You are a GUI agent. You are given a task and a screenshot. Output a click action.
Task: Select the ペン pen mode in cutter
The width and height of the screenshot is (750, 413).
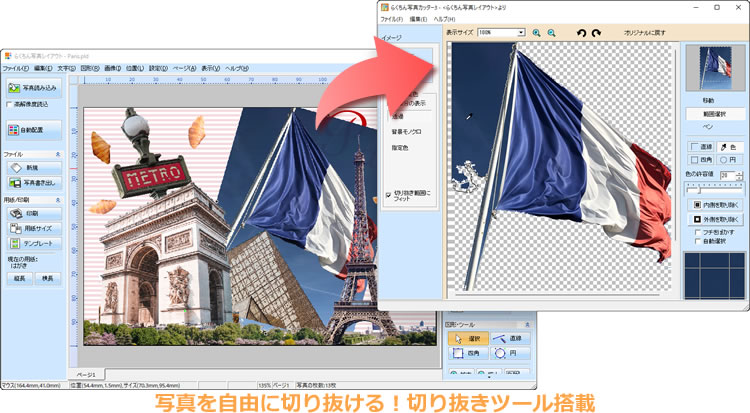point(708,127)
